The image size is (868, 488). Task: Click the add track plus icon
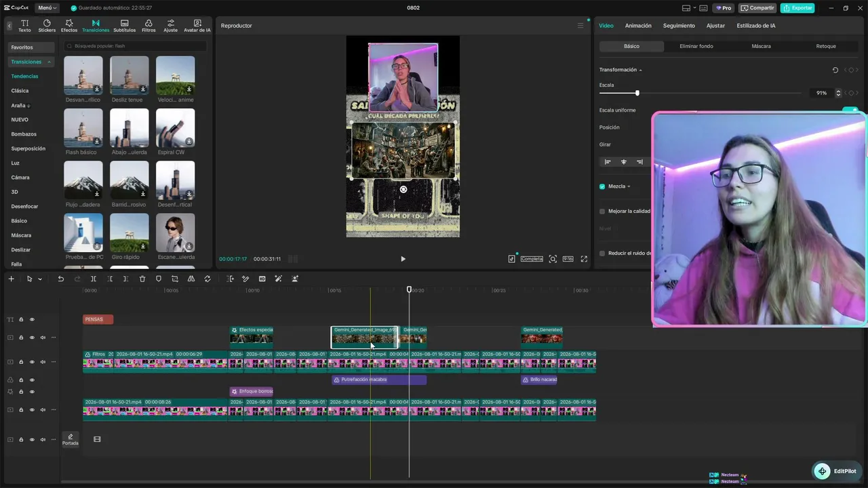[x=11, y=279]
